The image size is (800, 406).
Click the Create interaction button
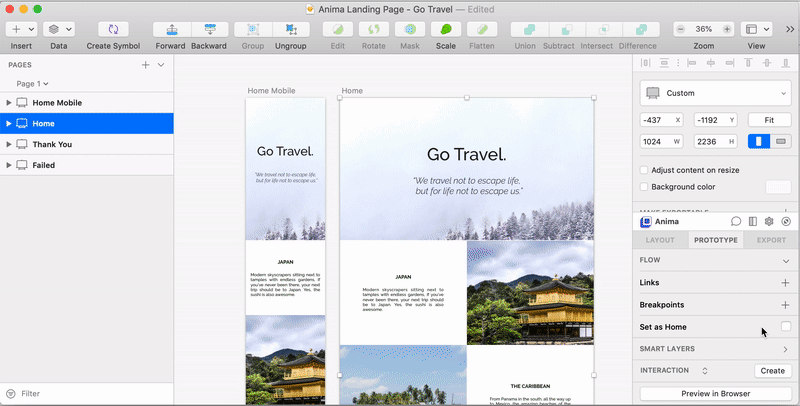[x=772, y=370]
